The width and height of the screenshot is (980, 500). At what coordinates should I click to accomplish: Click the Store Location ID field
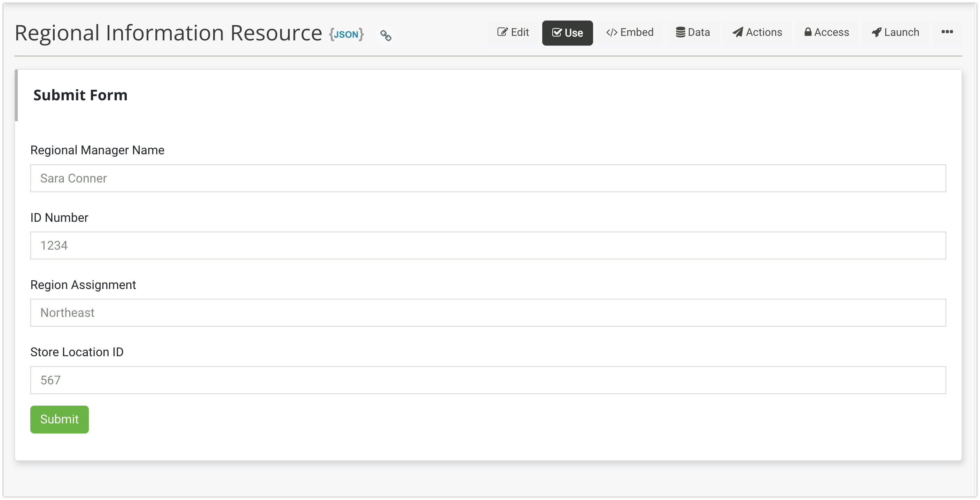click(488, 380)
